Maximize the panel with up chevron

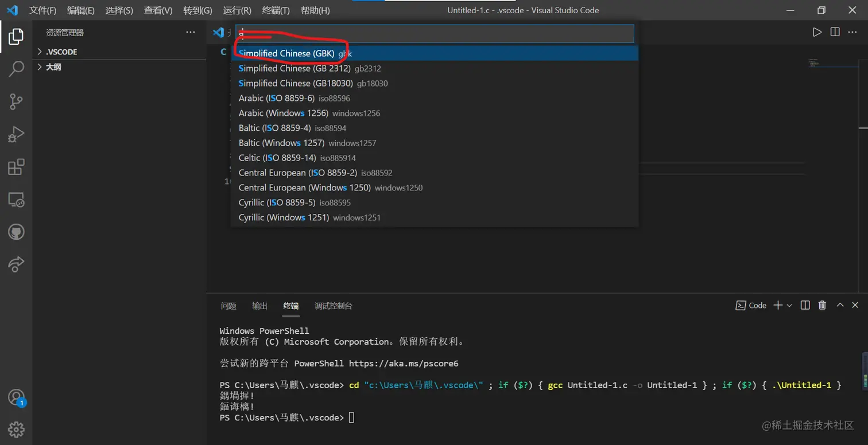click(840, 305)
